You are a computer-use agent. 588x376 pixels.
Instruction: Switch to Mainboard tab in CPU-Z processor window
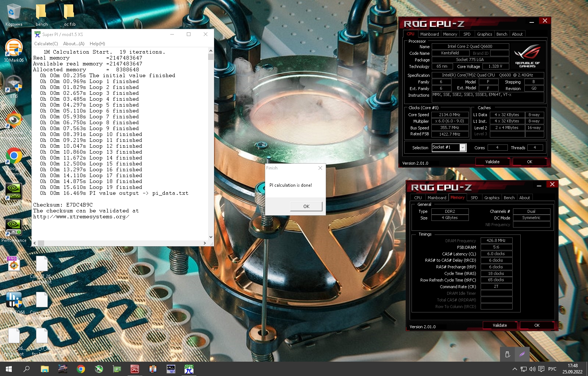click(430, 34)
